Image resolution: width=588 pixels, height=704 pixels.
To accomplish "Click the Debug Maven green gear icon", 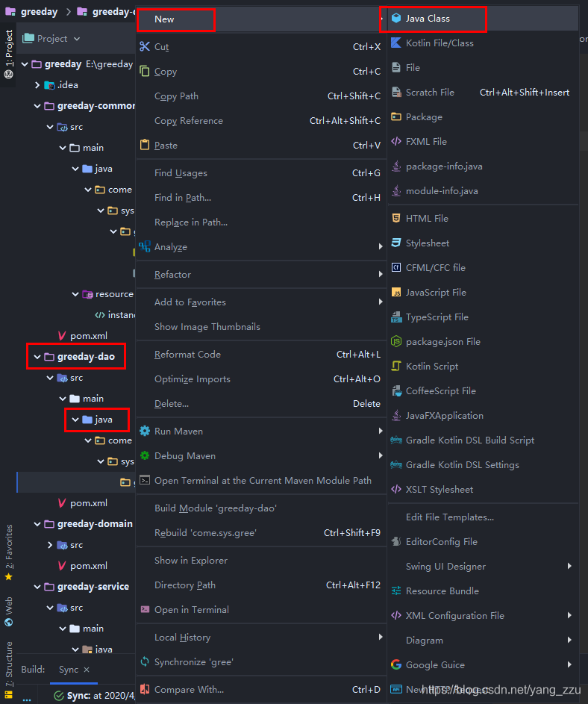I will pos(145,455).
